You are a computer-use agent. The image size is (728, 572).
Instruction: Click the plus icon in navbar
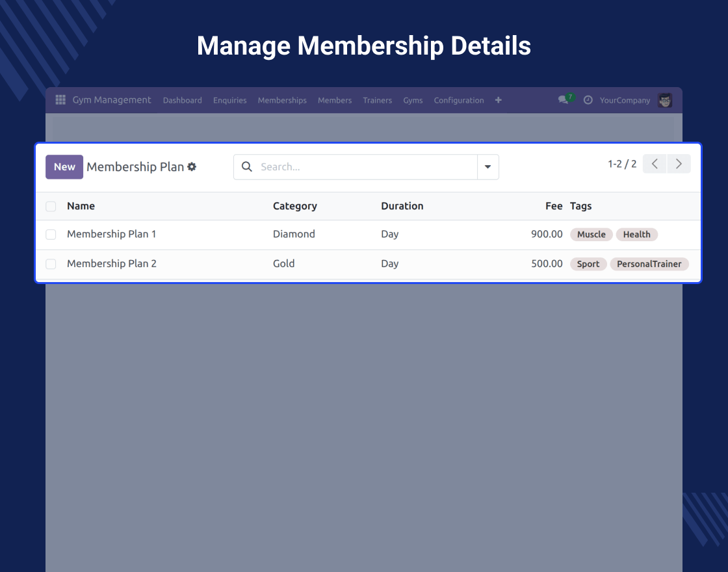pyautogui.click(x=498, y=100)
